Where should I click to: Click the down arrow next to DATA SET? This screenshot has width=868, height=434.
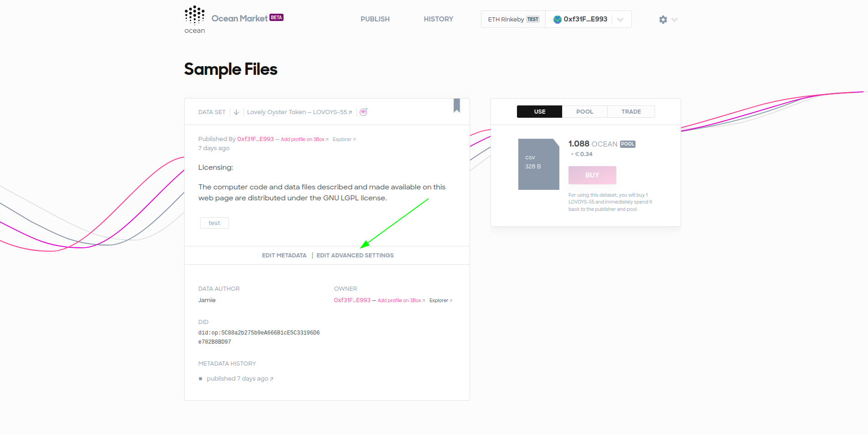pyautogui.click(x=236, y=112)
